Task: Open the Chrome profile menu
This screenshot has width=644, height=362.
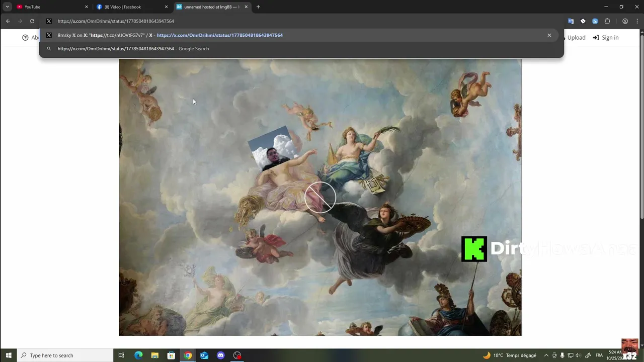Action: pos(625,21)
